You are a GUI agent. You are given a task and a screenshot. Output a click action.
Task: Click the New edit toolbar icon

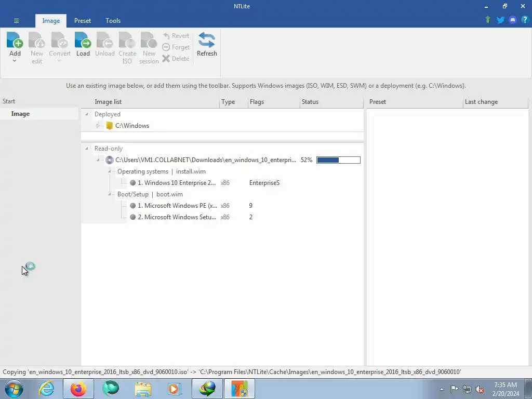pos(37,40)
